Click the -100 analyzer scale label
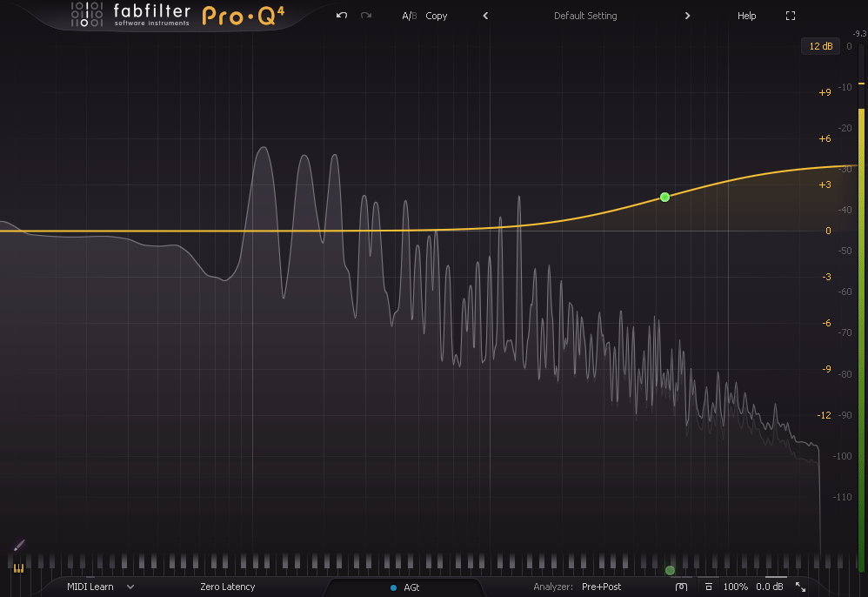The image size is (868, 597). click(842, 456)
